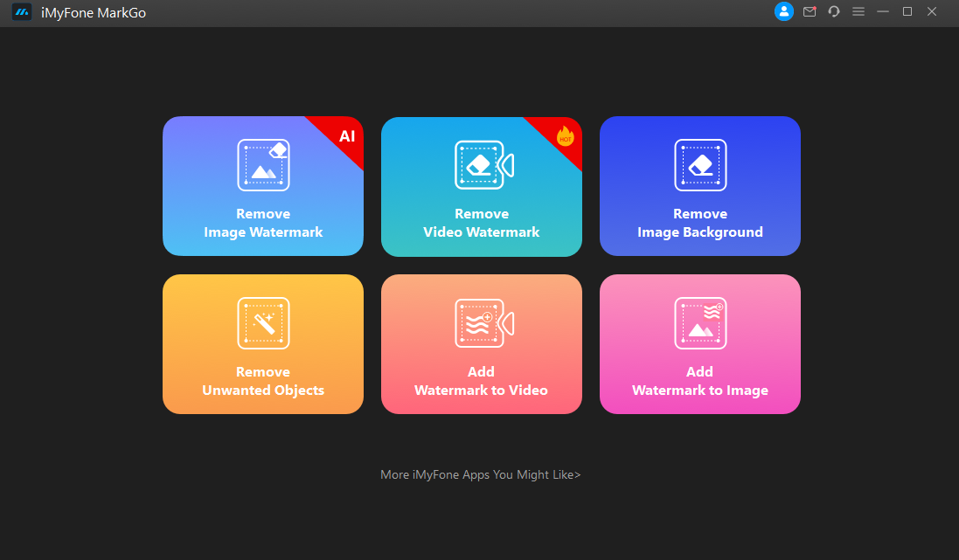Click the Remove Image Background icon

click(700, 164)
